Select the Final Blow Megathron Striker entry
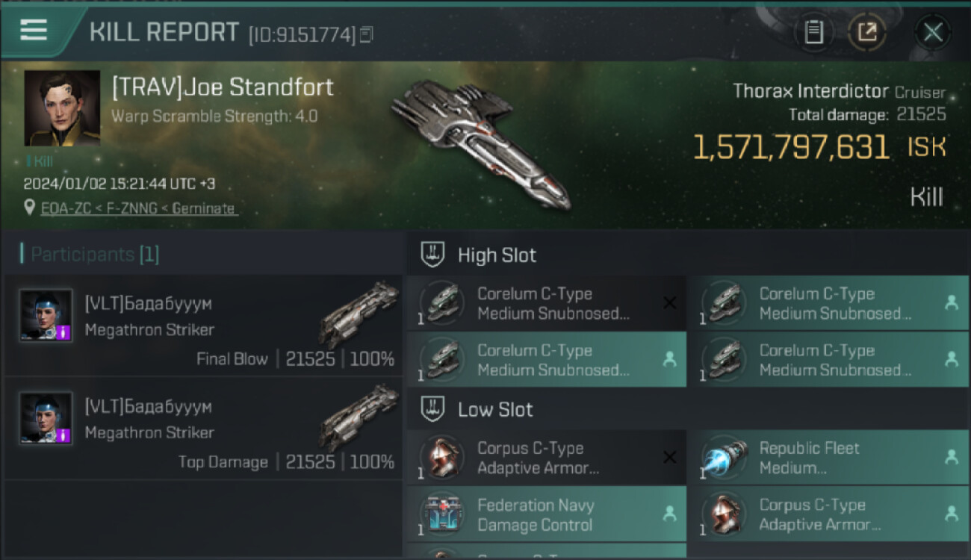 click(203, 325)
